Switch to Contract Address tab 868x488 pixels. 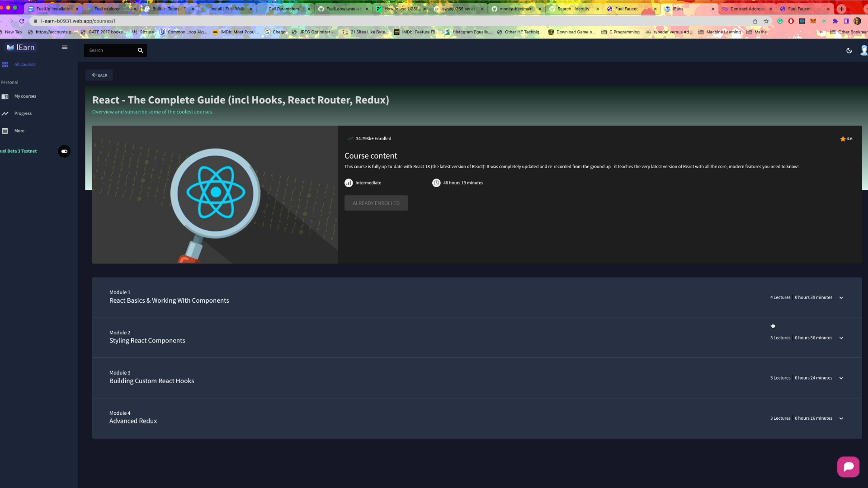pyautogui.click(x=747, y=9)
